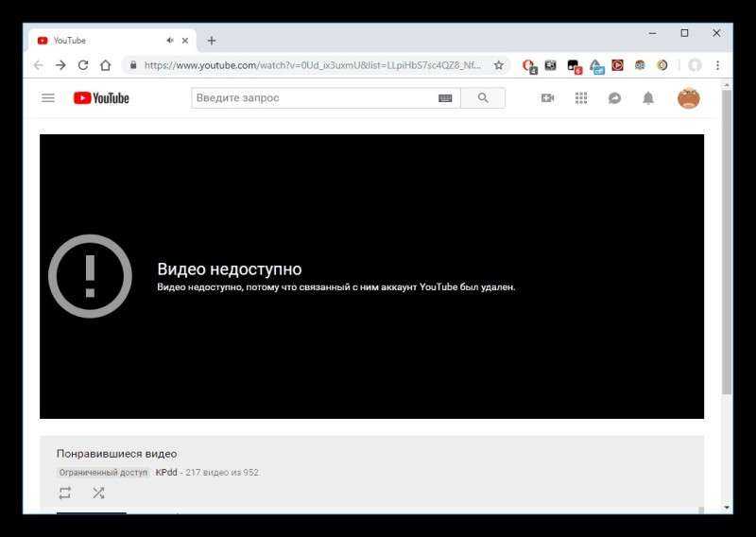Open the create video camera icon
756x537 pixels.
547,98
